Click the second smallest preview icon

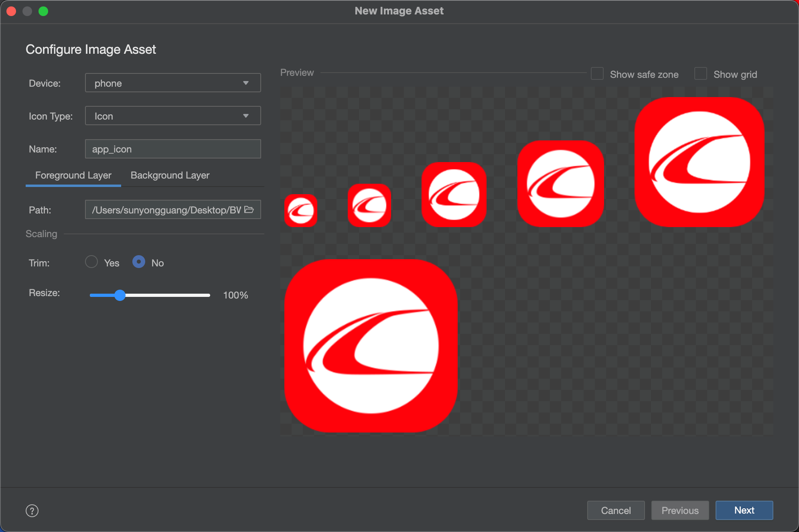[369, 205]
